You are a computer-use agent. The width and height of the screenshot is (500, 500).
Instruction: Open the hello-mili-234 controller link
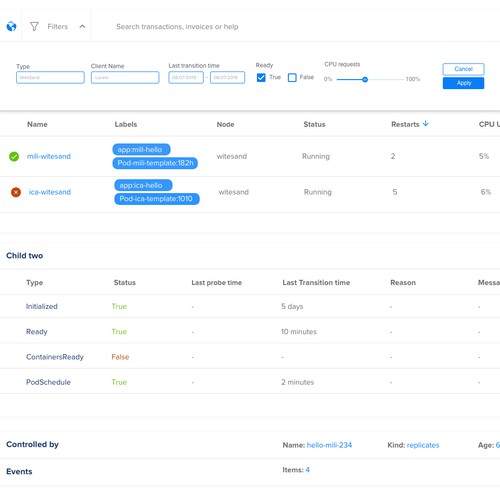pyautogui.click(x=329, y=445)
